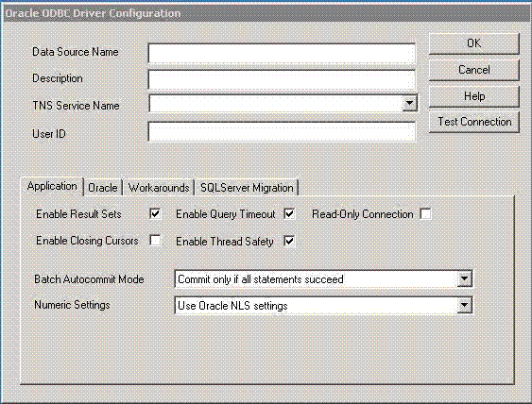This screenshot has height=404, width=532.
Task: Toggle the Enable Query Timeout checkbox
Action: coord(289,214)
